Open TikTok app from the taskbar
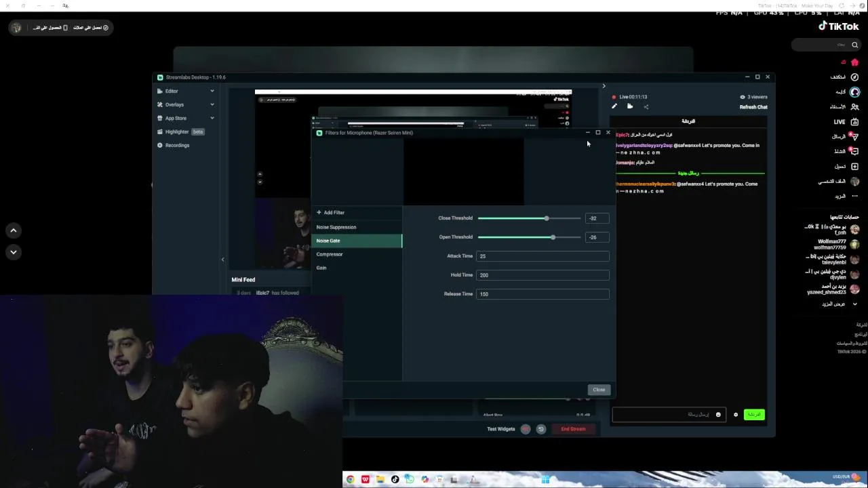 click(x=395, y=479)
